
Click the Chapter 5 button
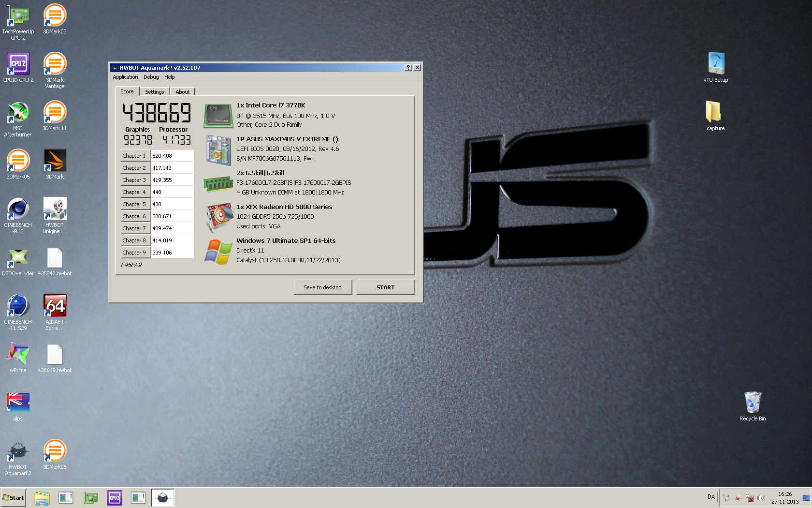click(x=135, y=204)
